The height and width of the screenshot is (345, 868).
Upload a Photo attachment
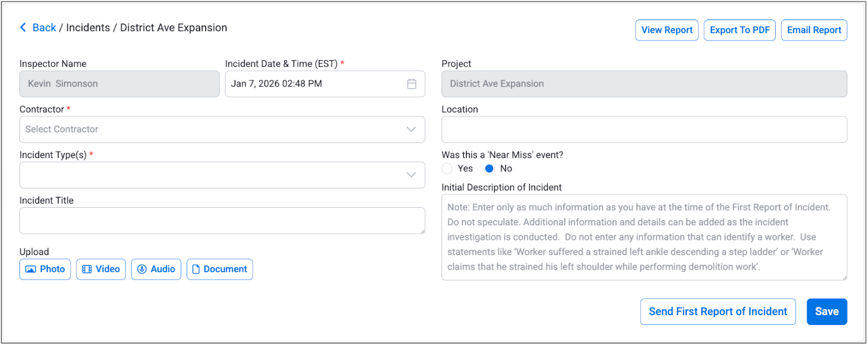click(45, 269)
